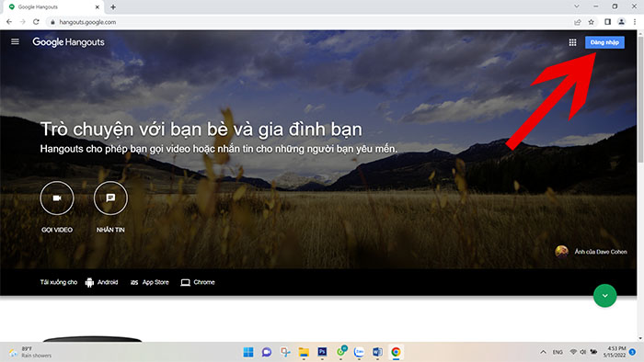Reload the Hangouts page
Image resolution: width=644 pixels, height=362 pixels.
36,22
